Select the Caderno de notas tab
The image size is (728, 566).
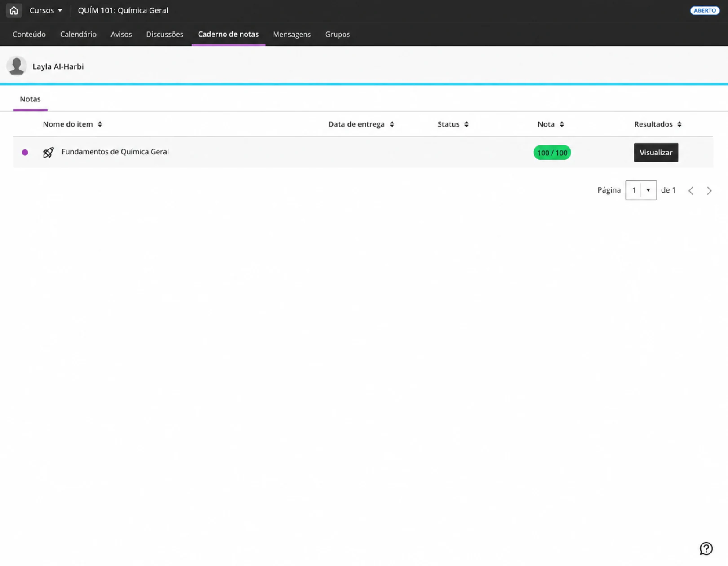point(228,34)
